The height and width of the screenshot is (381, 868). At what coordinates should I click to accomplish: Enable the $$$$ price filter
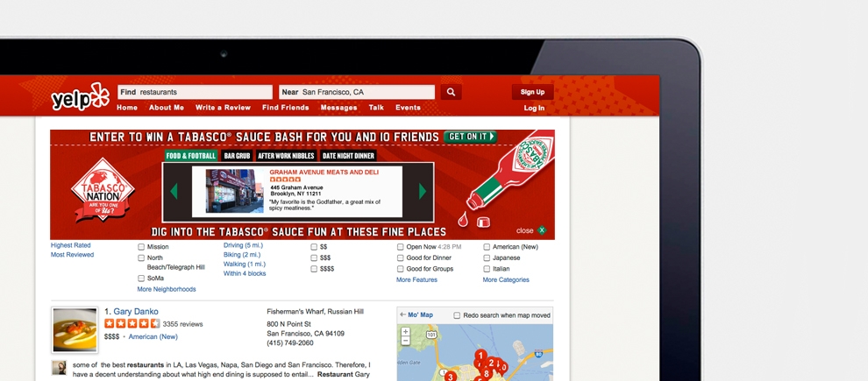[314, 269]
